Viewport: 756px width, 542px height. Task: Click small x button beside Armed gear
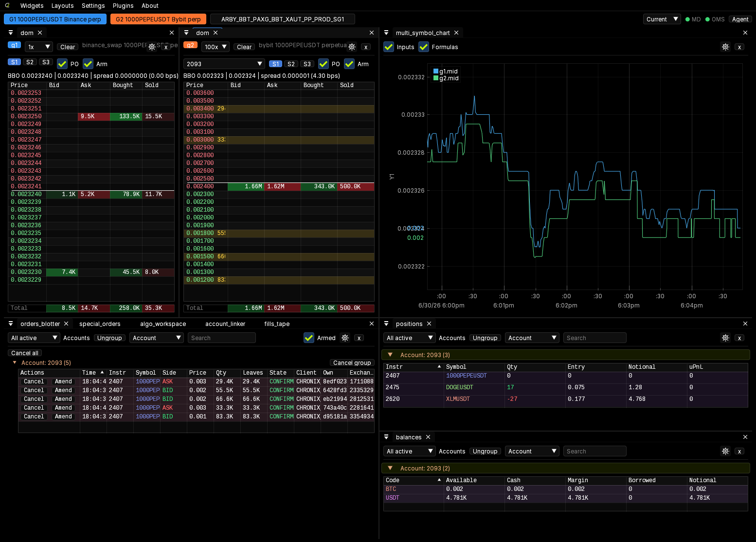point(359,338)
